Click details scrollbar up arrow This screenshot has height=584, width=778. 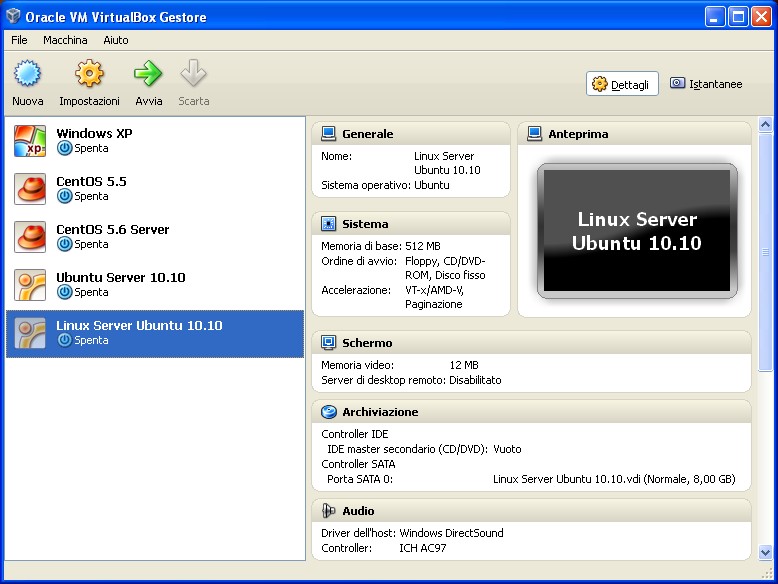[766, 124]
